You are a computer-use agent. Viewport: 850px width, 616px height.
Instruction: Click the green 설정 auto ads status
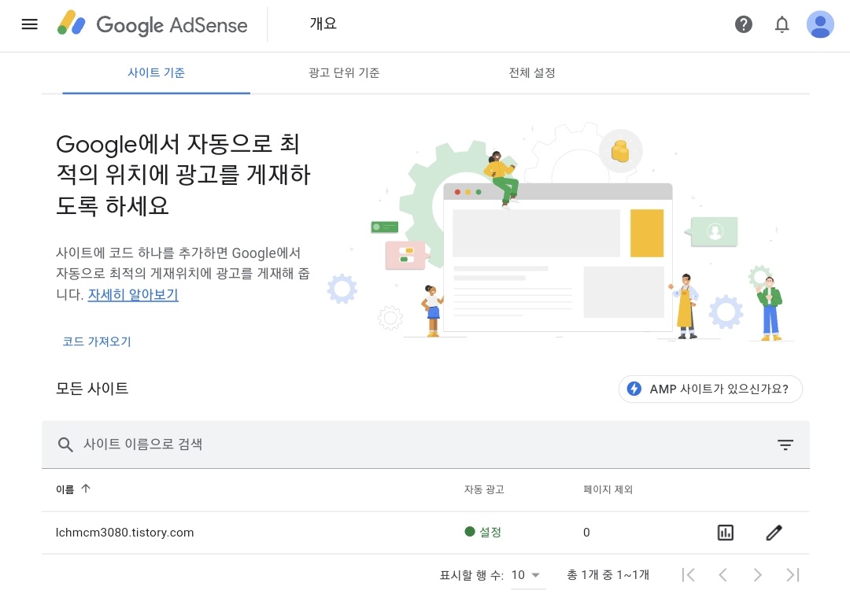pos(483,532)
